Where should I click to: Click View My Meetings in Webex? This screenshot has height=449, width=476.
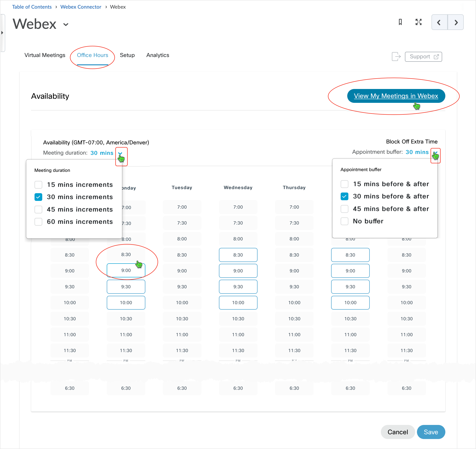396,96
